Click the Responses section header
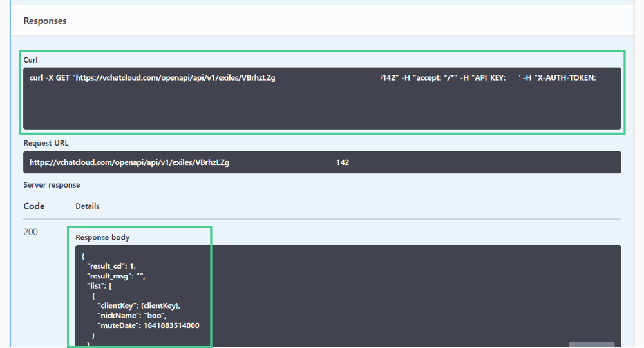Screen dimensions: 644x348 [x=45, y=21]
